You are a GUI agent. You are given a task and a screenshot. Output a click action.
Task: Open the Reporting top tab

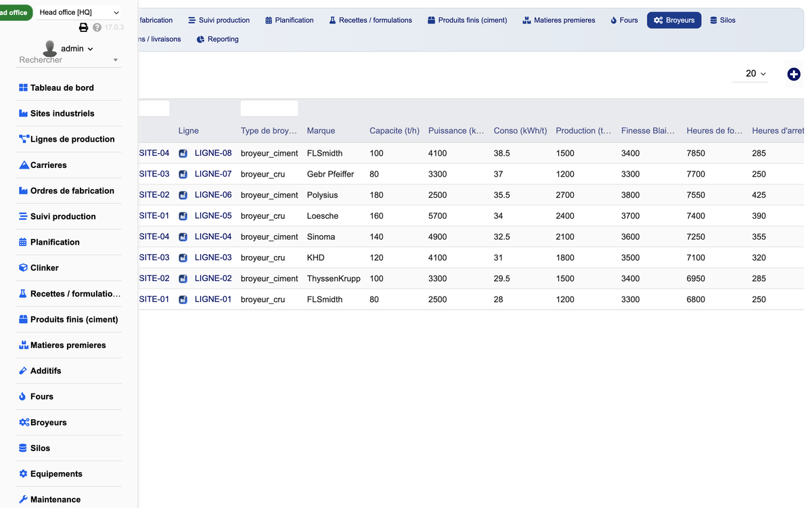217,39
